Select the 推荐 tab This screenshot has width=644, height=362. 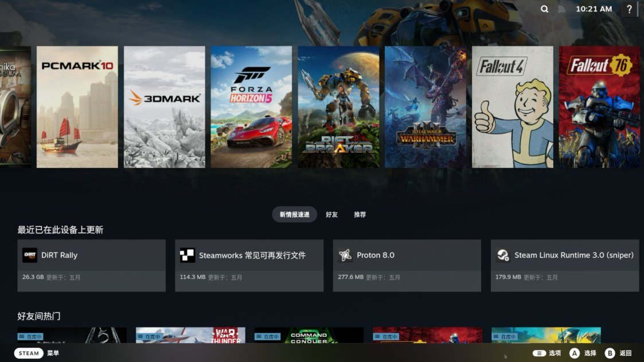360,215
